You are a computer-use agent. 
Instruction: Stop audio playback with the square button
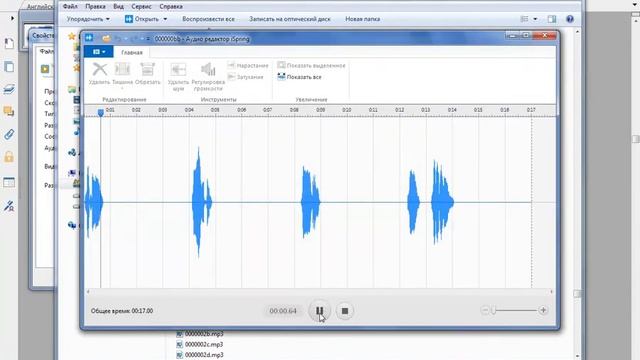345,311
